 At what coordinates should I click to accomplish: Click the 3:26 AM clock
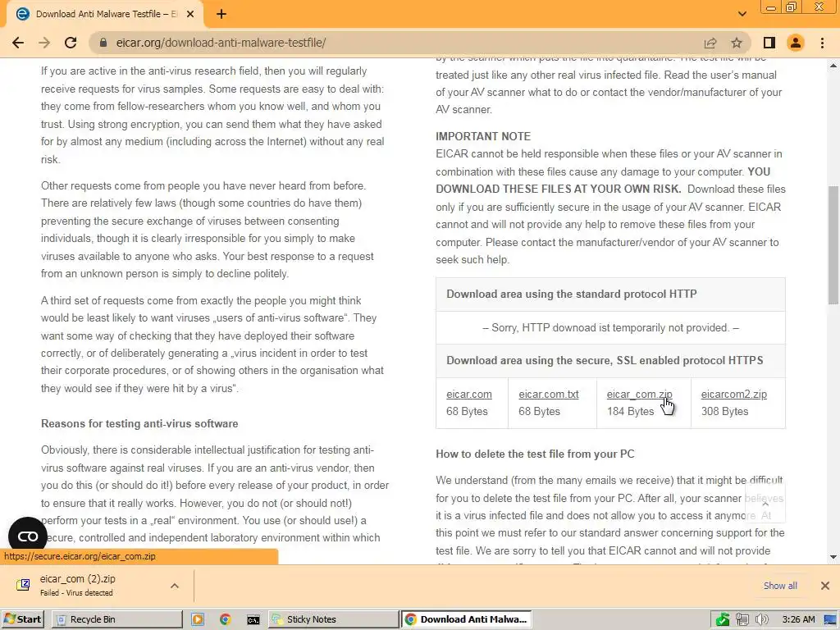798,620
